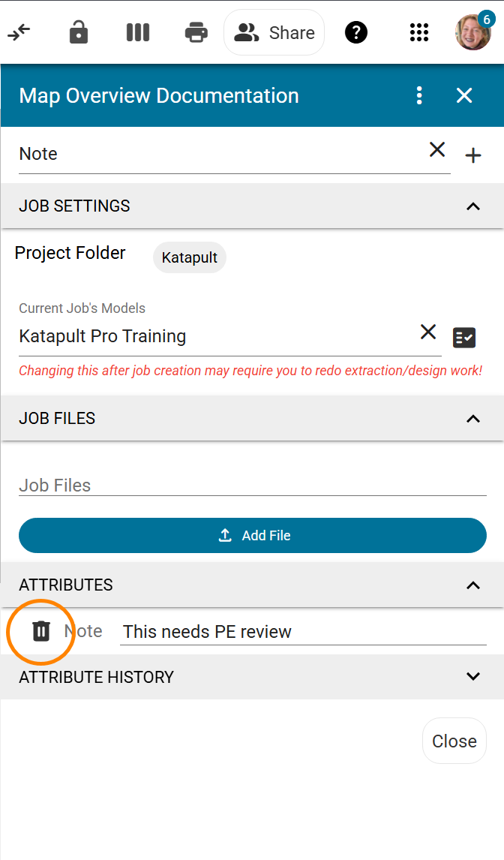Add attribute using the plus icon
The image size is (504, 860).
tap(473, 155)
